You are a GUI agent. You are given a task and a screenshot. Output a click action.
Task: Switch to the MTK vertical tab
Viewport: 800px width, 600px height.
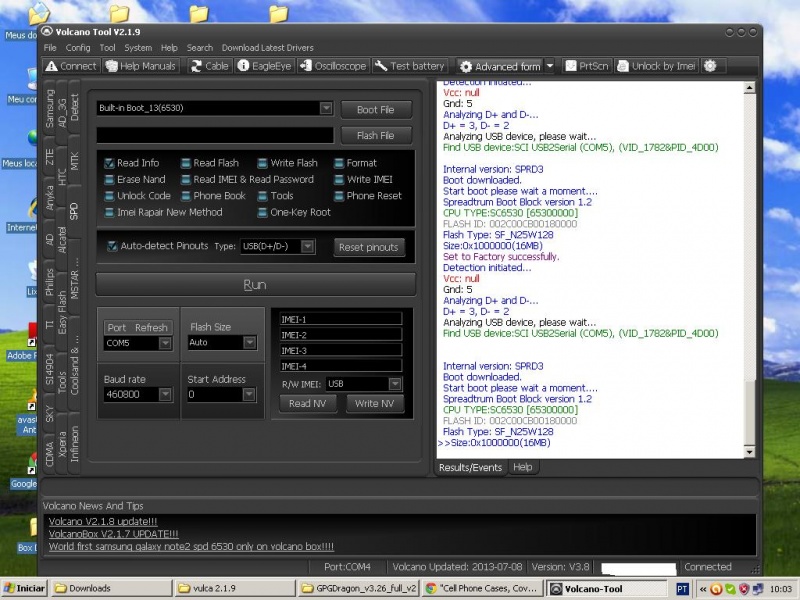[74, 162]
